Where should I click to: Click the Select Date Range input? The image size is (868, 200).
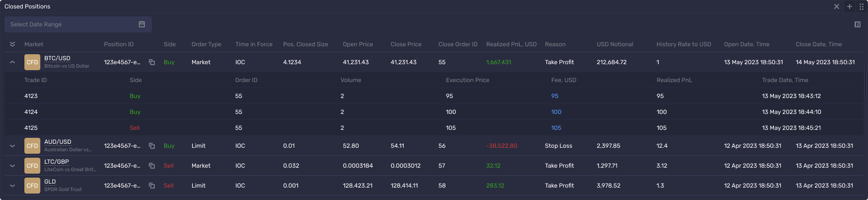pyautogui.click(x=78, y=24)
